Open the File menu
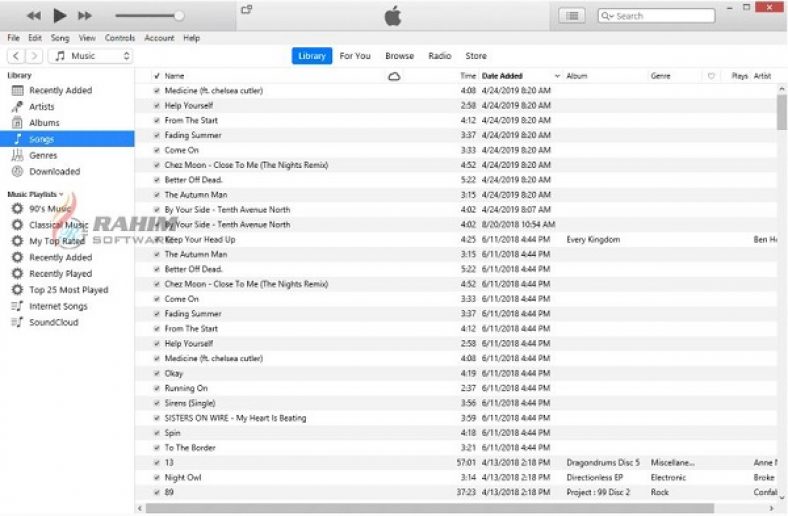The height and width of the screenshot is (516, 788). coord(13,38)
